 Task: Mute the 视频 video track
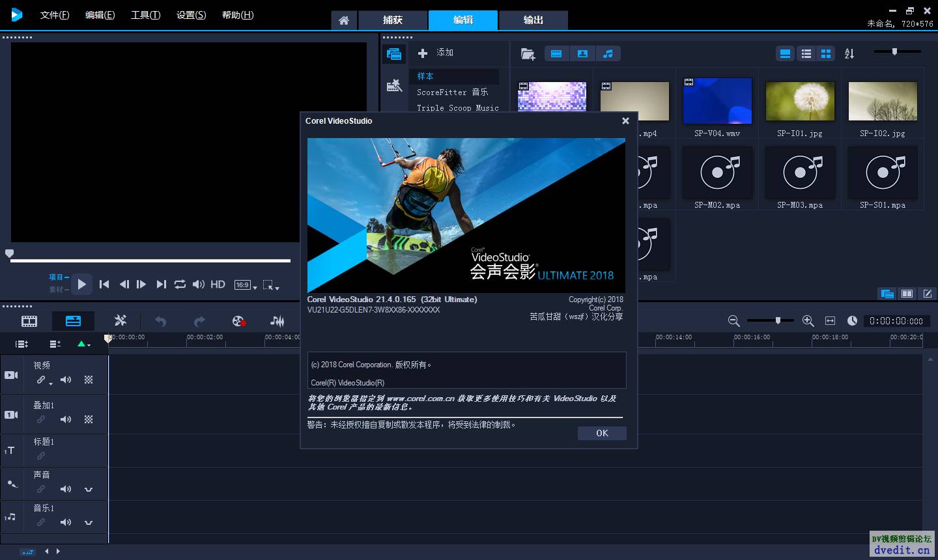click(66, 380)
